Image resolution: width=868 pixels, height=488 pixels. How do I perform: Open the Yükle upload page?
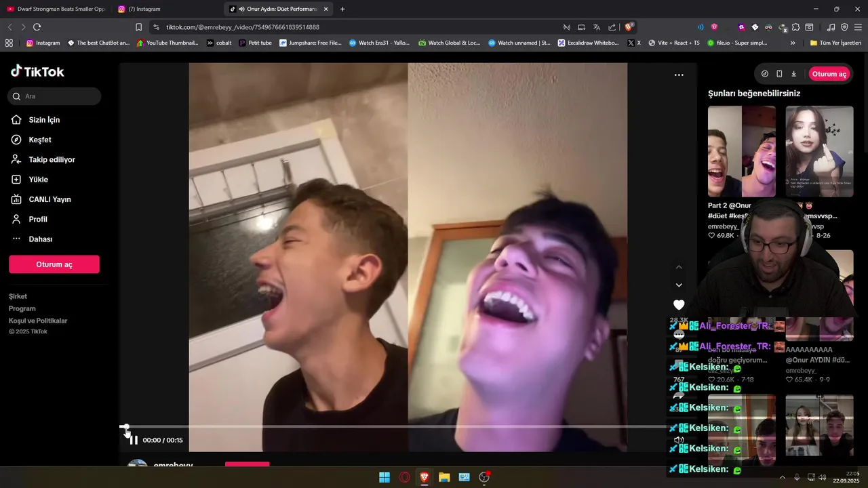click(38, 180)
